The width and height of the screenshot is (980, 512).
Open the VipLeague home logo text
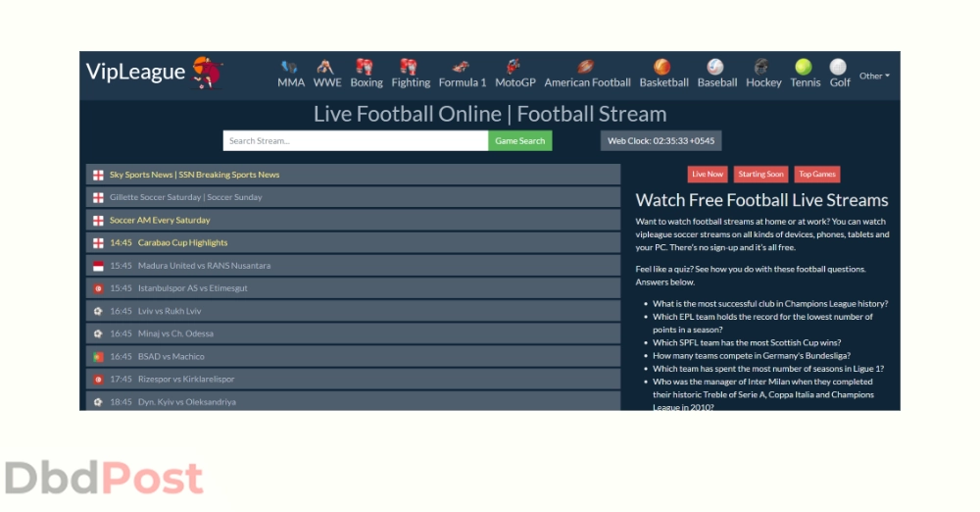135,72
